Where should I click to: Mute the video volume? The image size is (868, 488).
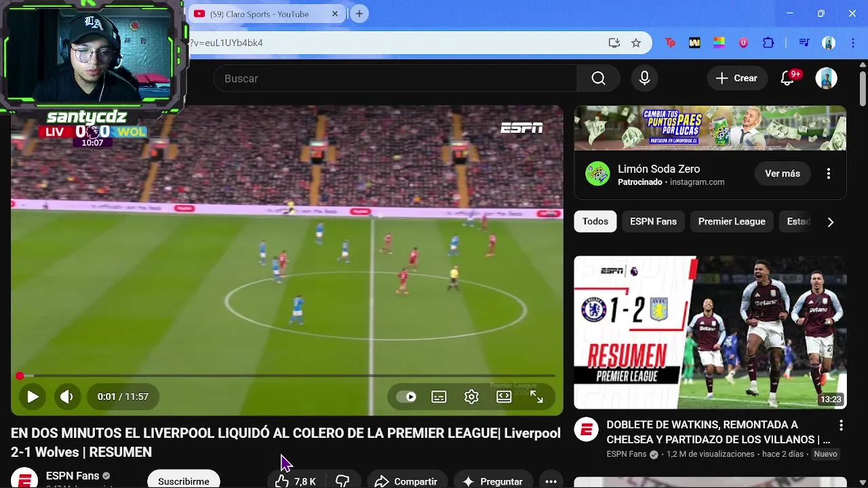[66, 396]
